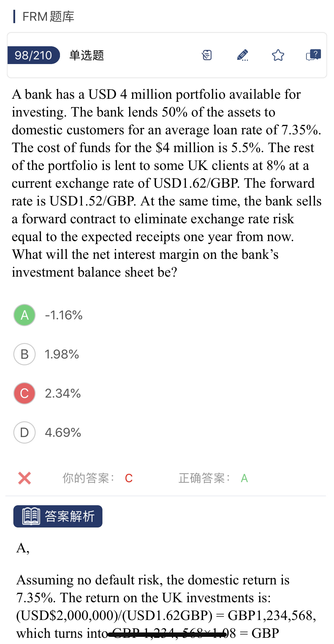Tap the 单选题 question type label

[x=86, y=55]
